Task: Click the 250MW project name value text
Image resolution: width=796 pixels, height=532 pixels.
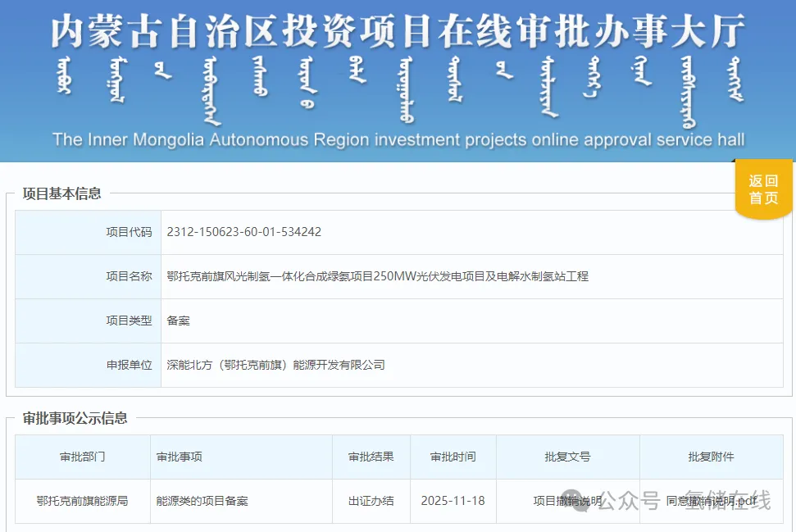Action: (x=377, y=276)
